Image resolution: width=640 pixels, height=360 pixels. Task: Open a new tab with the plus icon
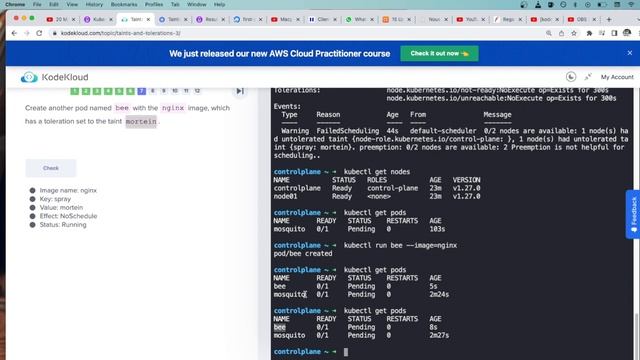[609, 19]
